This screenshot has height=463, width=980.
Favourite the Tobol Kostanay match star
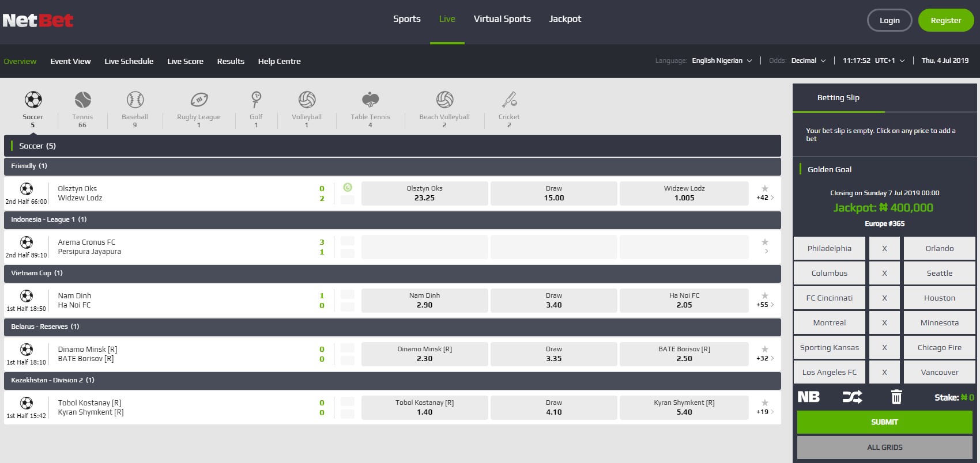(765, 403)
